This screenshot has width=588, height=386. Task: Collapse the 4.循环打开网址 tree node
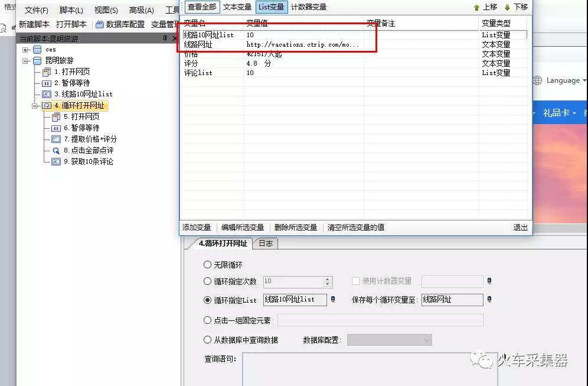click(x=35, y=106)
